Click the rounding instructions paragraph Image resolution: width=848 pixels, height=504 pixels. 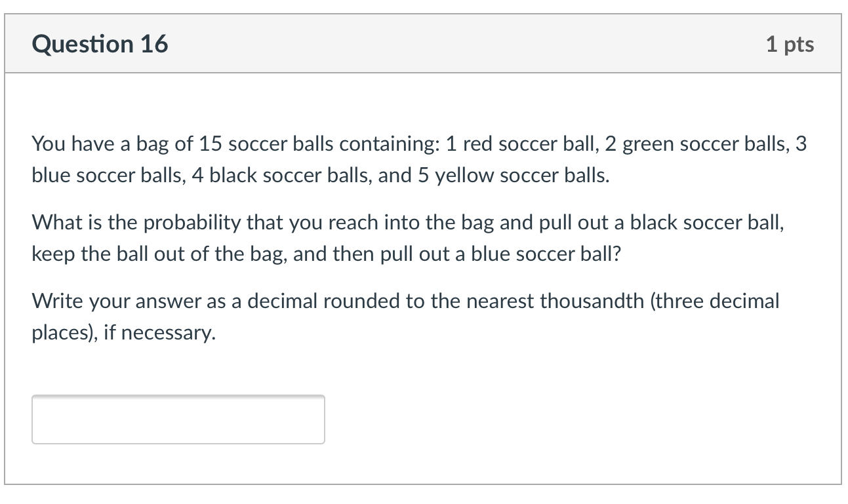[405, 316]
